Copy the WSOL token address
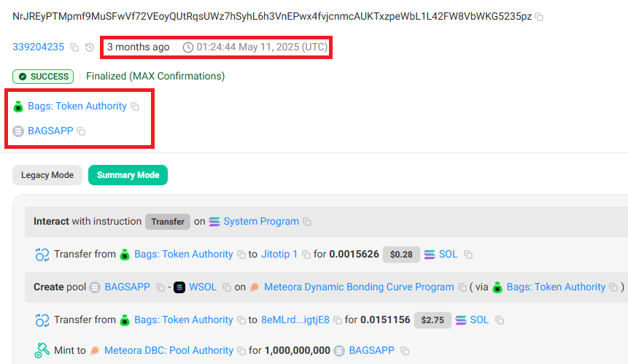The width and height of the screenshot is (628, 364). point(227,287)
